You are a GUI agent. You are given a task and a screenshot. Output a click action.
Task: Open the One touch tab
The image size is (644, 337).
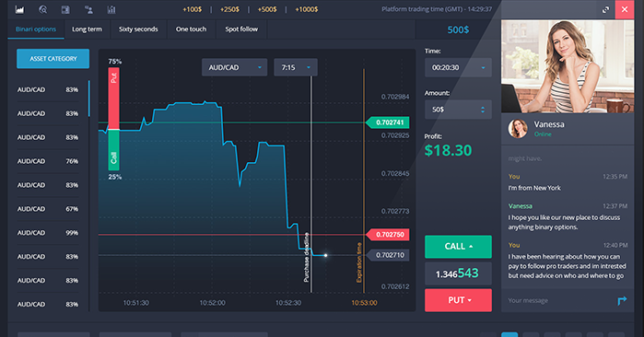[191, 29]
